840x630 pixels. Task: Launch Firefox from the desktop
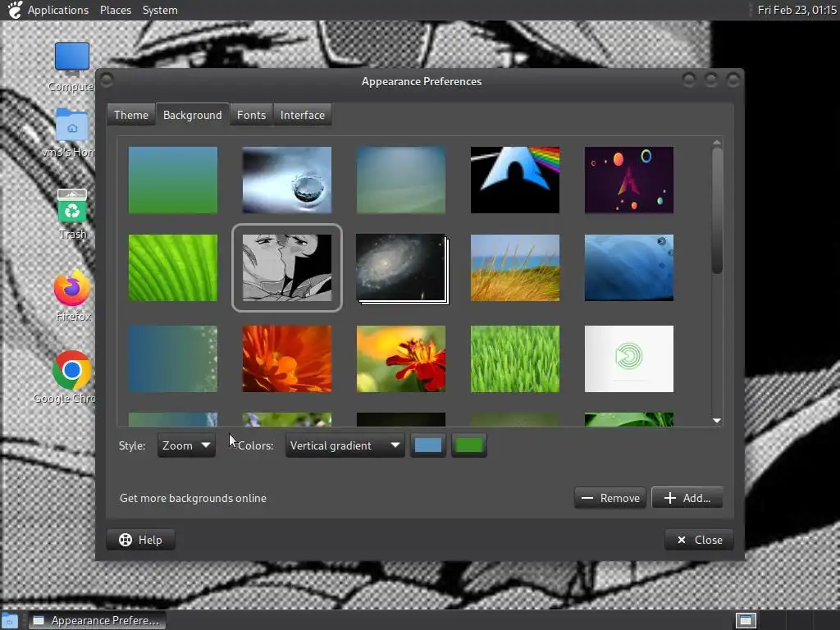(x=72, y=288)
